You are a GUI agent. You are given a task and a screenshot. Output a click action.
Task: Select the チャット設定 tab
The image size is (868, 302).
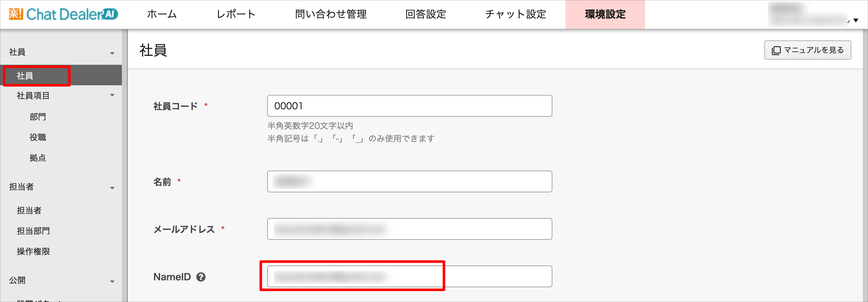[x=515, y=14]
